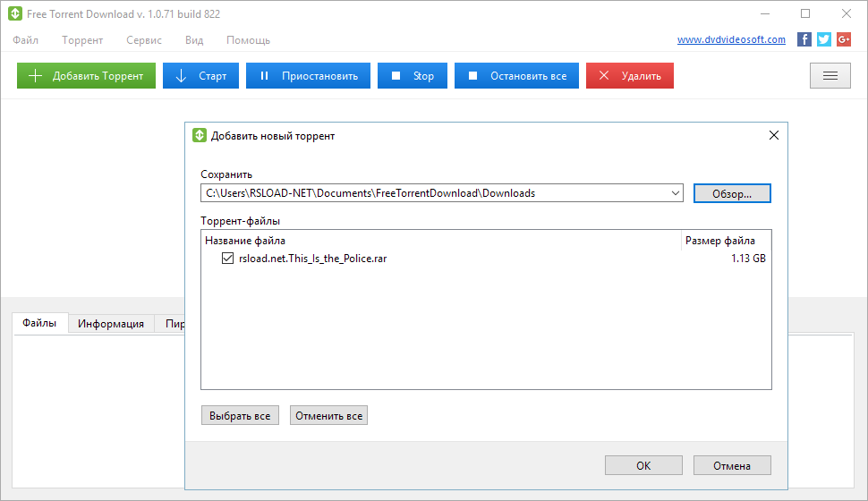
Task: Expand the save path dropdown arrow
Action: click(x=676, y=193)
